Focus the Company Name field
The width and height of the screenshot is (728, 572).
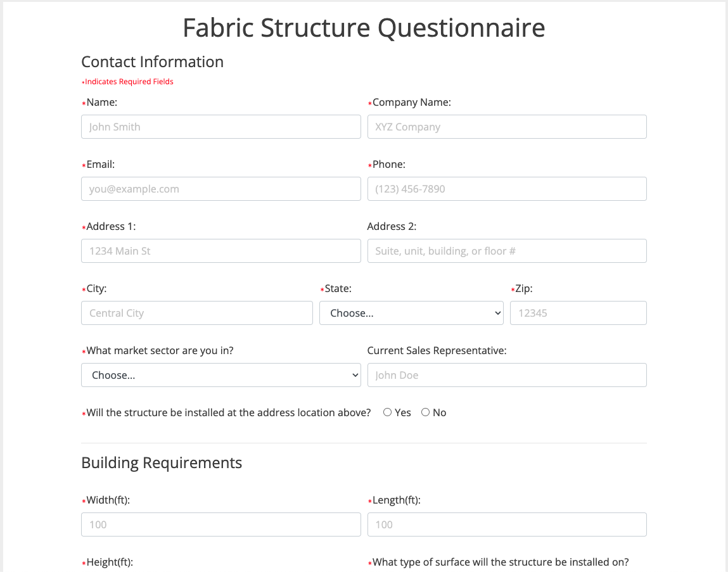click(507, 127)
